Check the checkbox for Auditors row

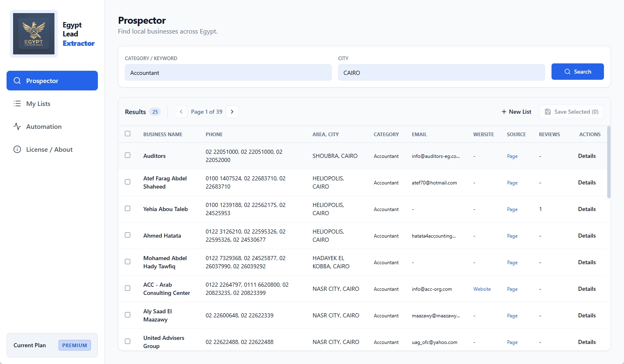[x=127, y=155]
